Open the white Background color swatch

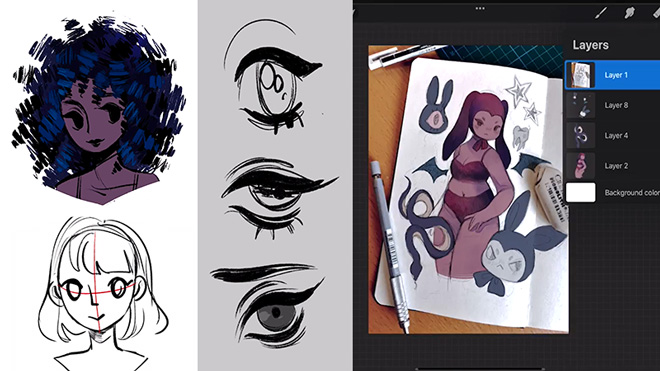click(581, 192)
